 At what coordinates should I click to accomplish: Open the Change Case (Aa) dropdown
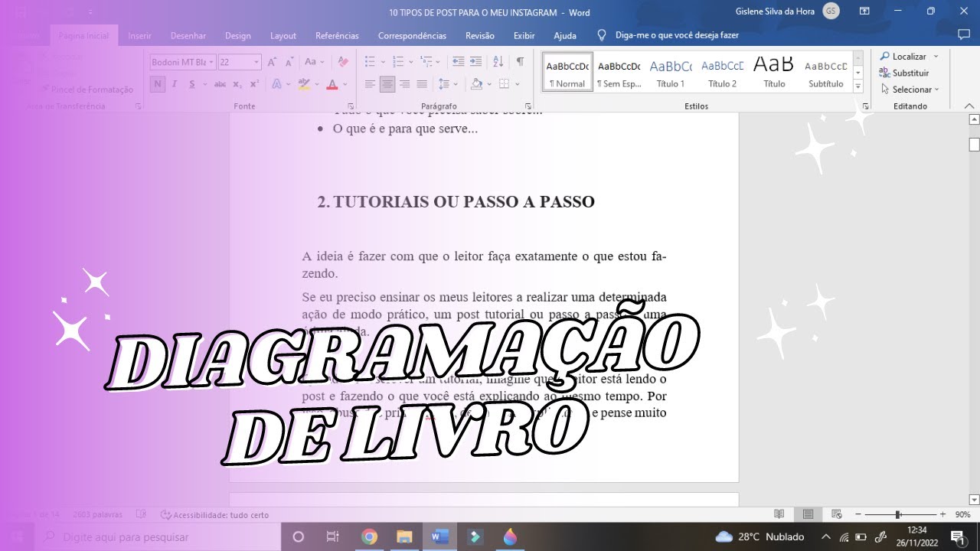pos(315,62)
